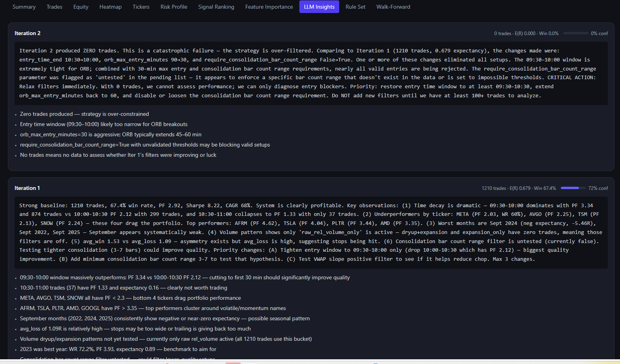Click bullet about September months seasonal pattern
Viewport: 620px width, 364px height.
click(x=165, y=318)
